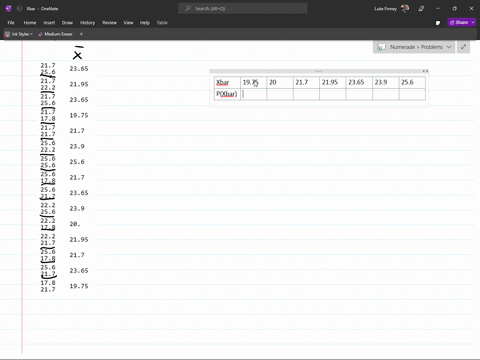
Task: Minimize the OneNote window
Action: (x=438, y=9)
